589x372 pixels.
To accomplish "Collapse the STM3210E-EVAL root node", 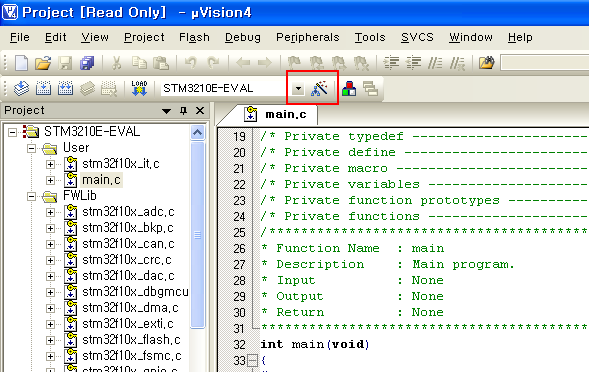I will pos(12,132).
